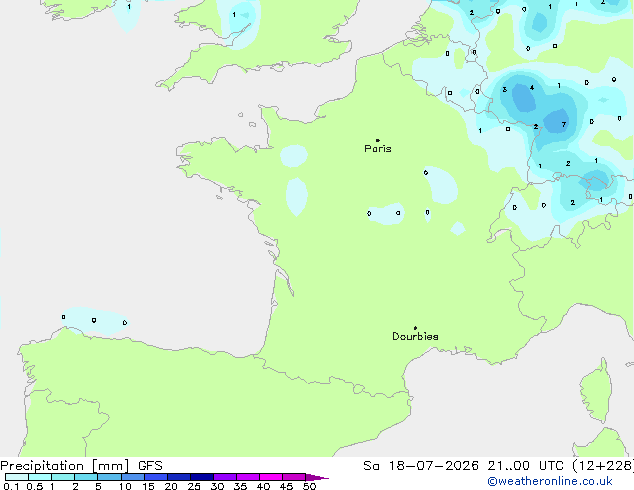The width and height of the screenshot is (634, 490).
Task: Click the dot marker above Paris
Action: [378, 140]
